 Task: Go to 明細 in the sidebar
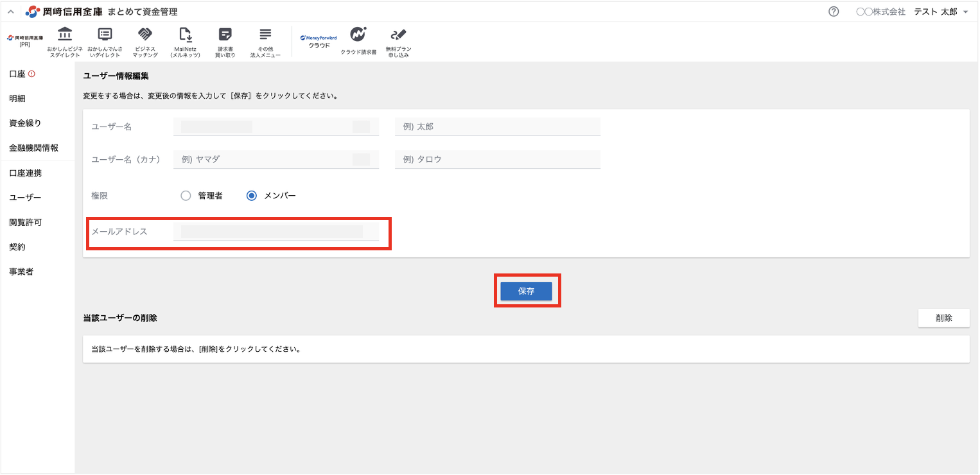tap(17, 98)
